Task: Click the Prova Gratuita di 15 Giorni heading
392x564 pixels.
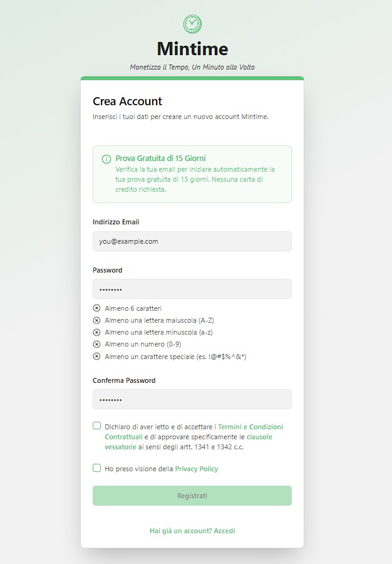Action: point(160,159)
